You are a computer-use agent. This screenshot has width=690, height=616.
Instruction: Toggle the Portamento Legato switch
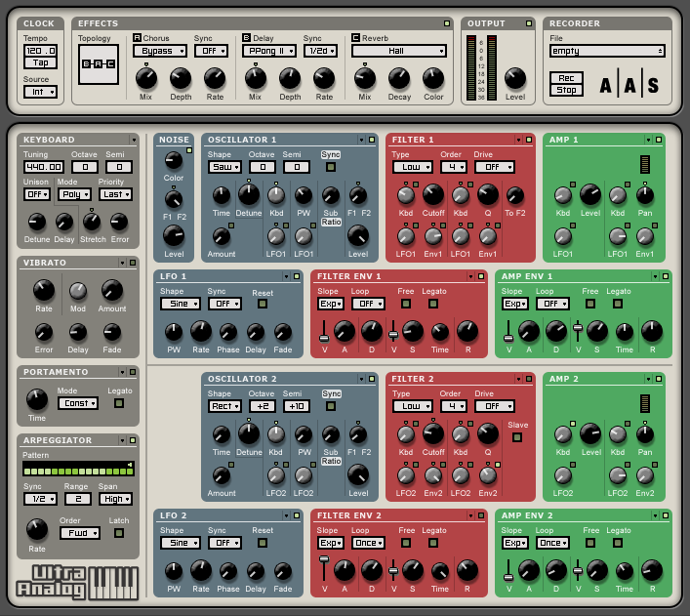tap(119, 403)
